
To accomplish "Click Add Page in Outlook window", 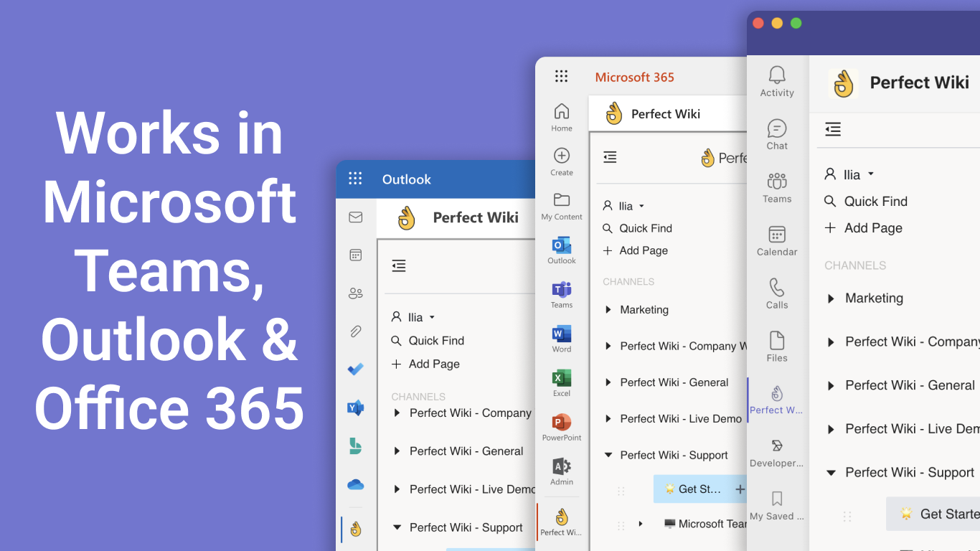I will [425, 364].
